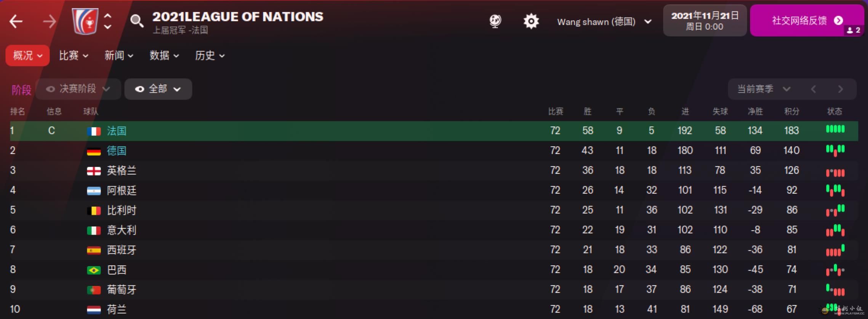Go to next season arrow
This screenshot has width=868, height=319.
[x=840, y=89]
